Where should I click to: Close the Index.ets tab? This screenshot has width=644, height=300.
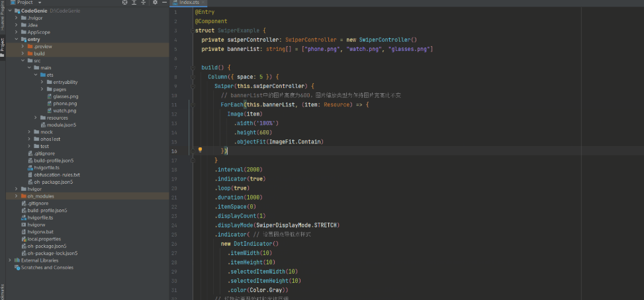203,3
